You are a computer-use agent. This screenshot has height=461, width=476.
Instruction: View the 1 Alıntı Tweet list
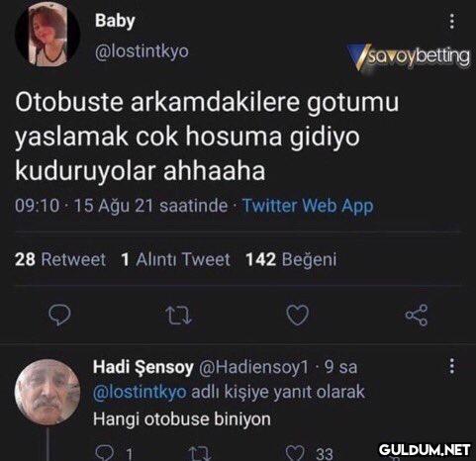175,259
